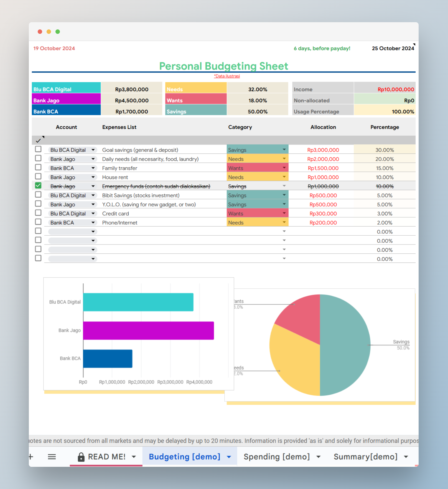Screen dimensions: 448x489
Task: Tick the first empty row checkbox below Phone/Internet
Action: tap(38, 231)
